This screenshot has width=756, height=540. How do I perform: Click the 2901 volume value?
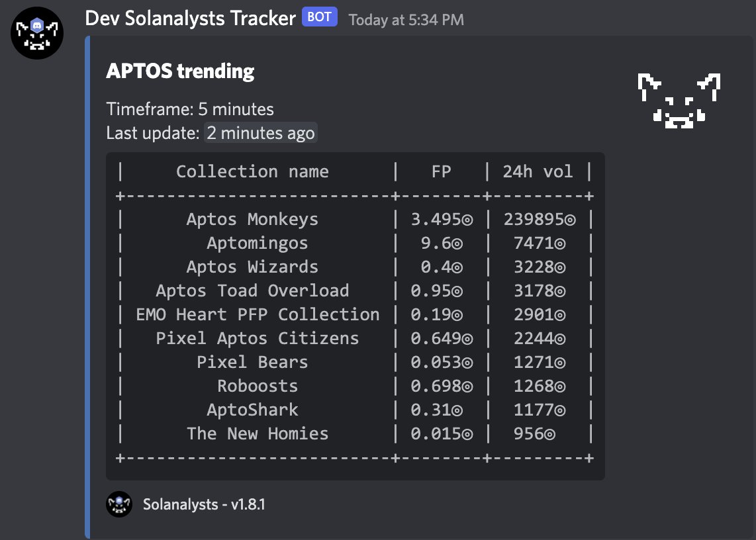tap(540, 314)
